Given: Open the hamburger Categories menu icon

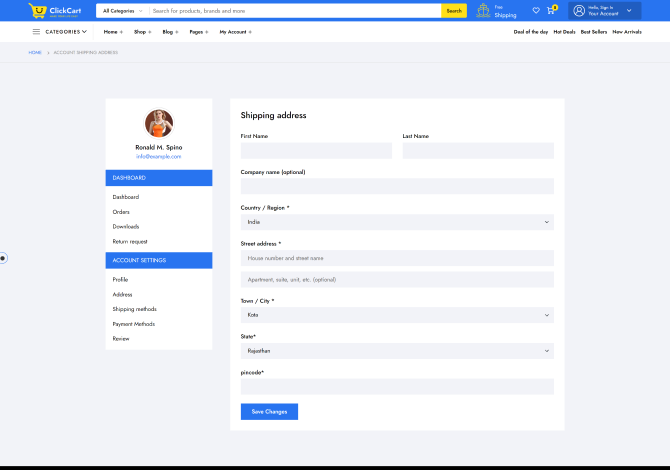Looking at the screenshot, I should pyautogui.click(x=36, y=32).
